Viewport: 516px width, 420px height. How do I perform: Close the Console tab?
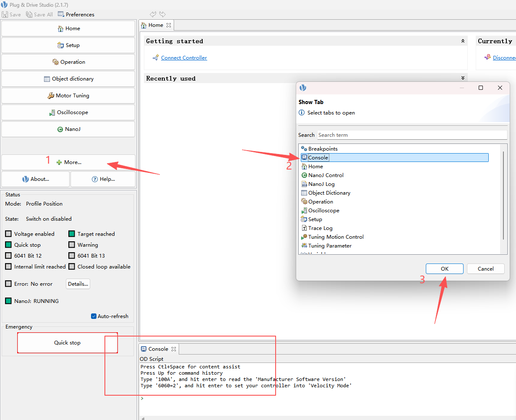[173, 349]
